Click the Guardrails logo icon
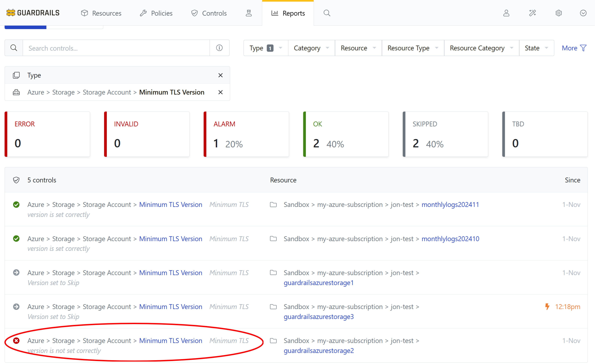Screen dimensions: 595x364 [11, 13]
